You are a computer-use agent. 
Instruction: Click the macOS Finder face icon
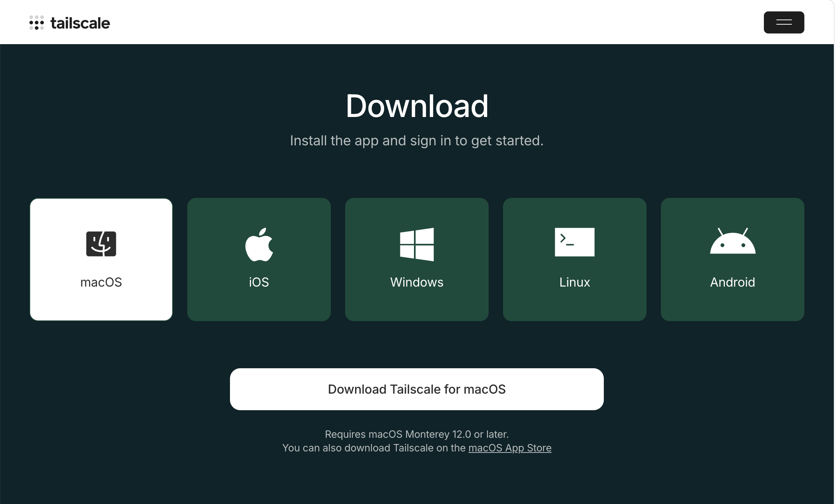point(101,244)
